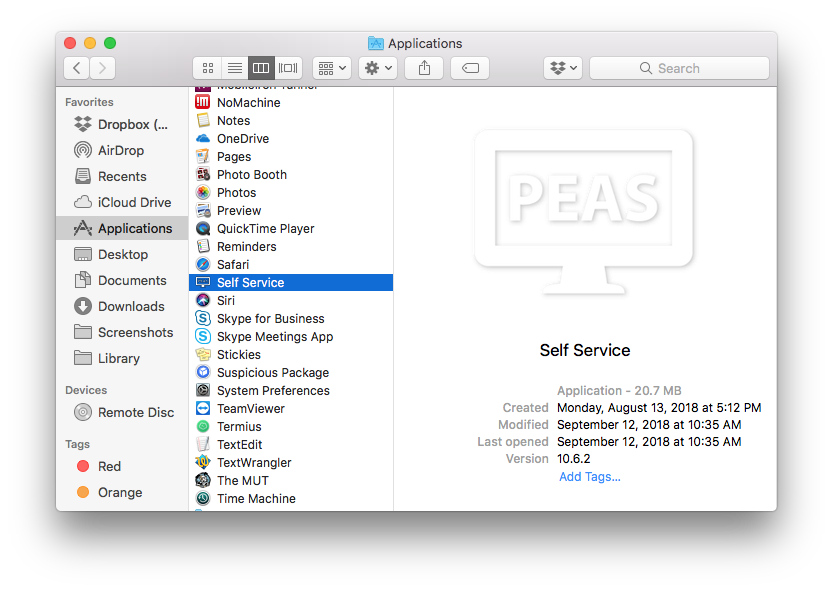
Task: Open Dropbox in the sidebar
Action: pyautogui.click(x=122, y=124)
